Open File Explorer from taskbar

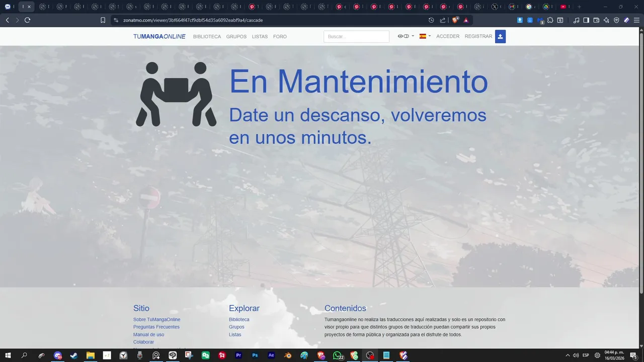click(91, 355)
